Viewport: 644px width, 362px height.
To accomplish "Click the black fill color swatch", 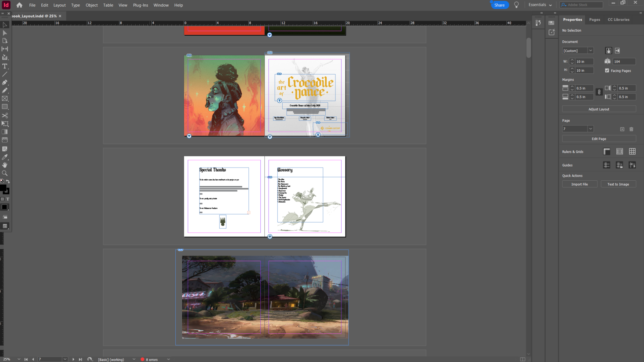I will click(3, 188).
